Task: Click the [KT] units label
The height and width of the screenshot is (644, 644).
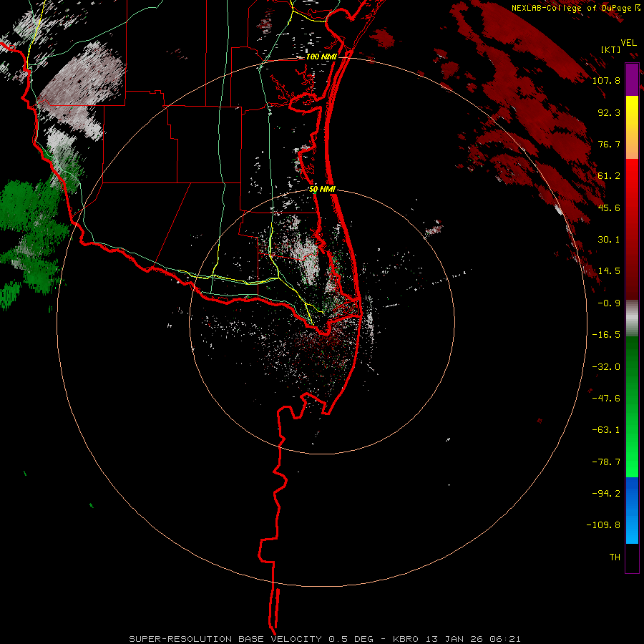Action: pyautogui.click(x=611, y=49)
